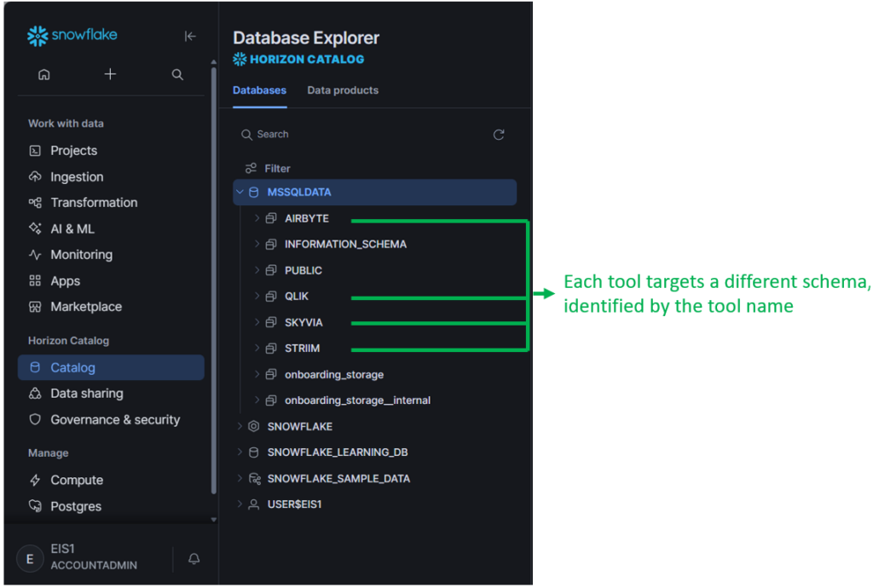Click the EIS1 user avatar

(30, 558)
